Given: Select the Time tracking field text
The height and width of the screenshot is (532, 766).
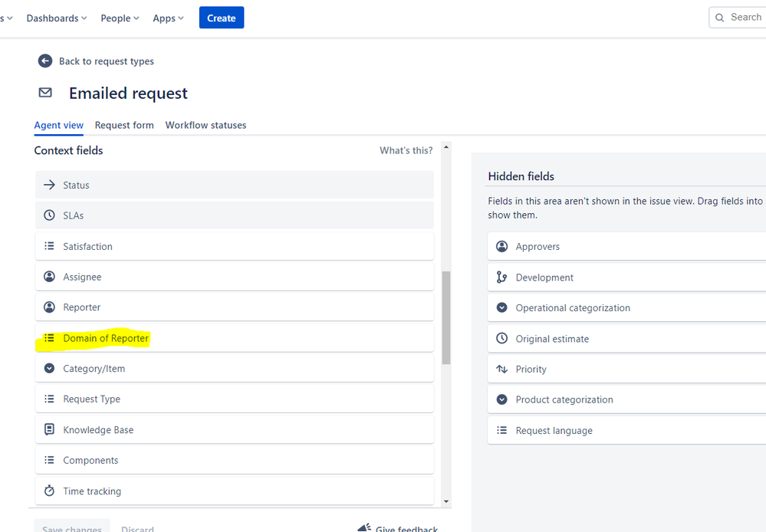Looking at the screenshot, I should point(92,491).
